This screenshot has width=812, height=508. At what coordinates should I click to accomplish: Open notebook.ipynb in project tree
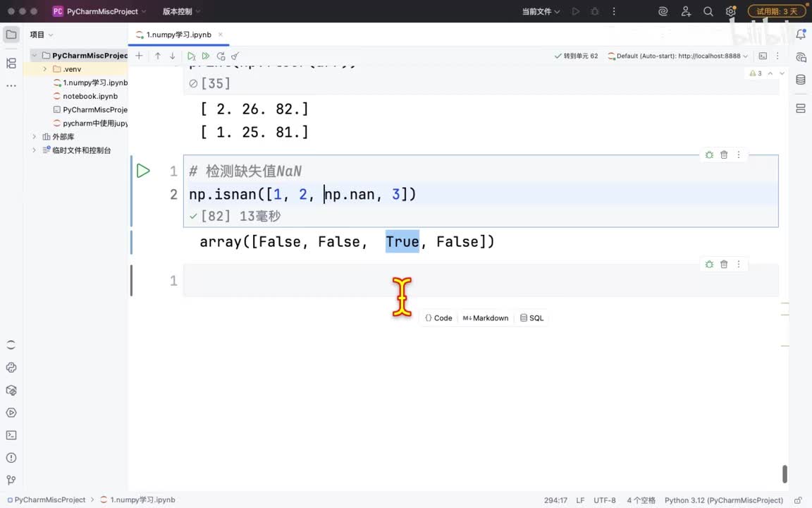90,96
